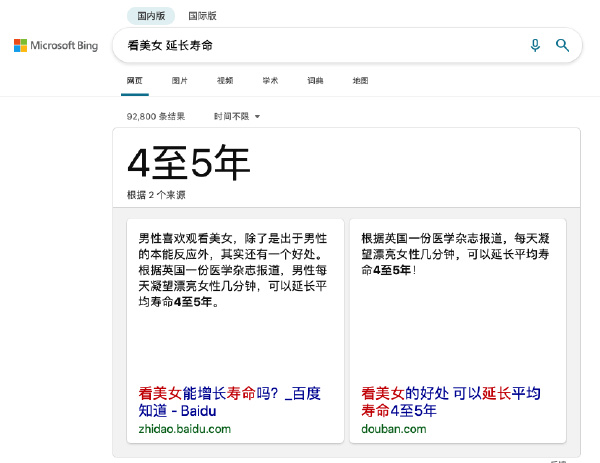Viewport: 600px width, 463px height.
Task: Select the 网页 results tab
Action: pyautogui.click(x=135, y=80)
